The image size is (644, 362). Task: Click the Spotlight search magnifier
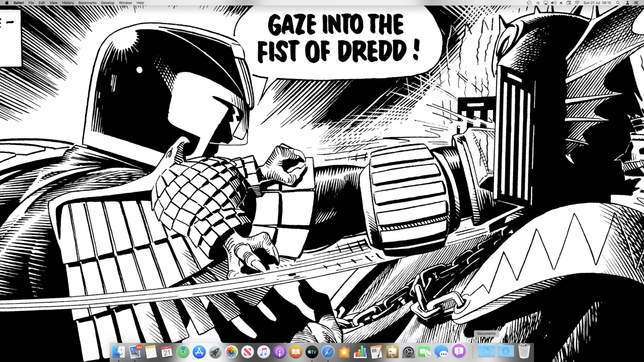point(618,3)
